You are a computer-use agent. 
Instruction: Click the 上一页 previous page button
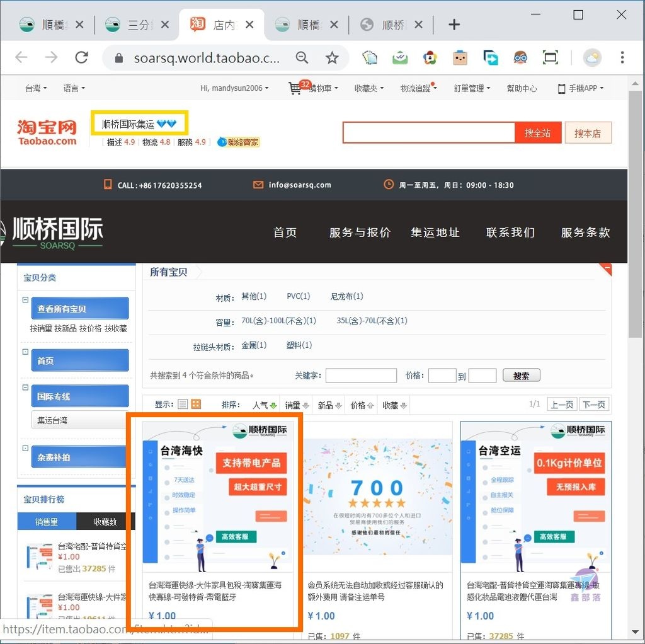[562, 405]
